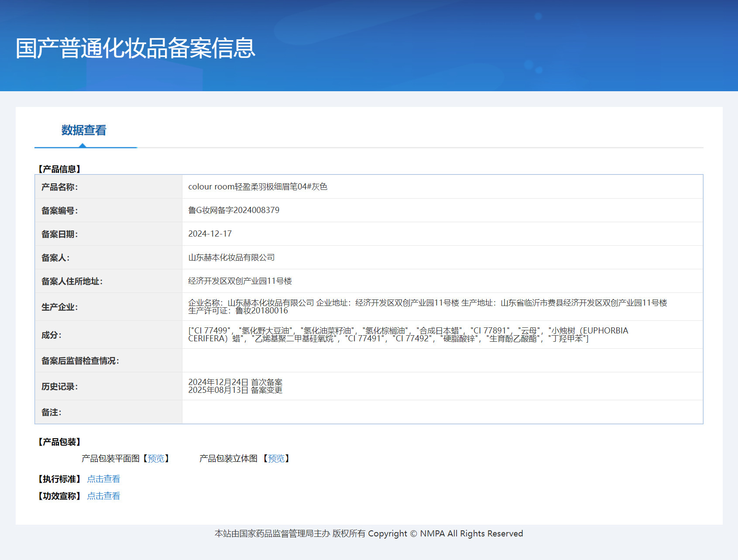The height and width of the screenshot is (560, 738).
Task: Preview the 产品包装平面图 image
Action: click(x=156, y=458)
